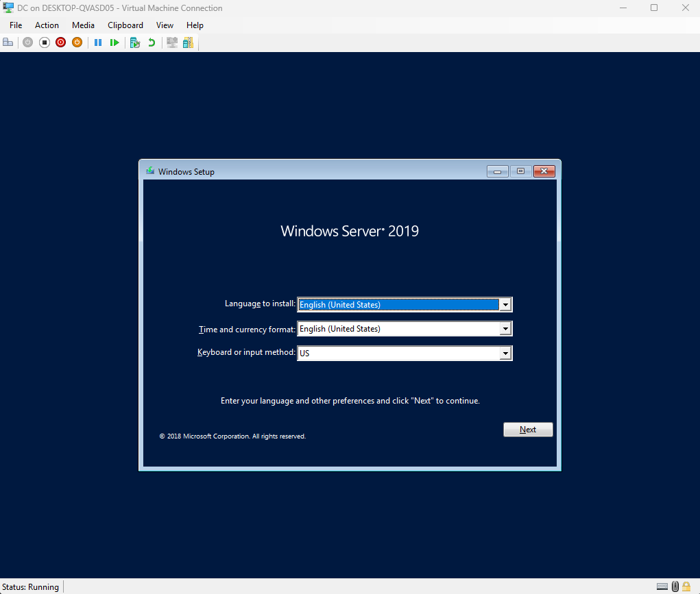Image resolution: width=700 pixels, height=594 pixels.
Task: Click the red Shut Down icon
Action: pos(60,42)
